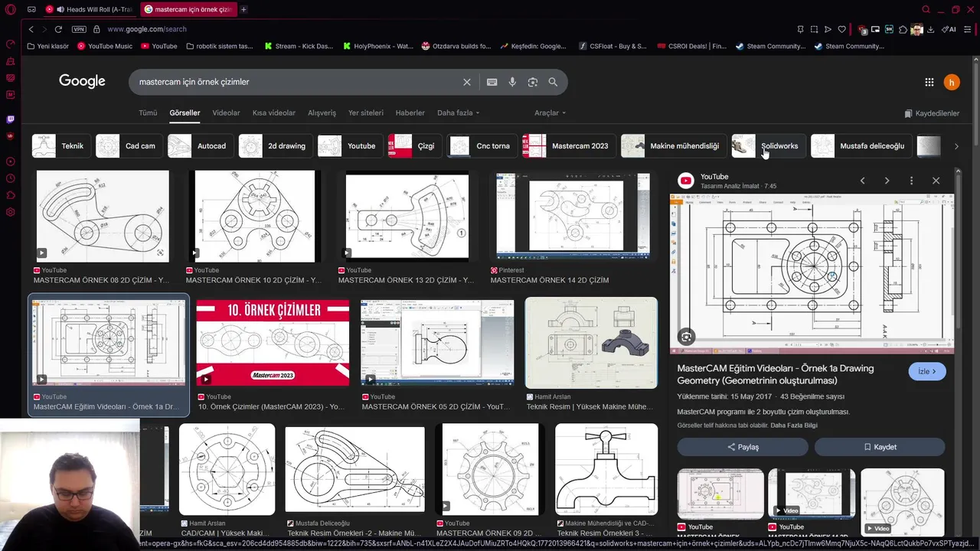This screenshot has height=551, width=980.
Task: Submit search with magnifier icon
Action: (x=553, y=82)
